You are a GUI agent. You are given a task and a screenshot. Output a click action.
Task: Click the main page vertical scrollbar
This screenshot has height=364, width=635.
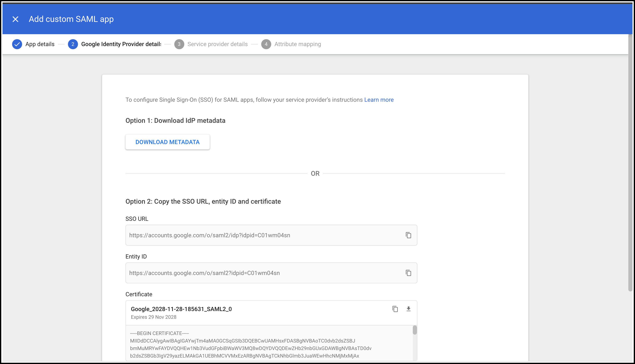[x=630, y=162]
